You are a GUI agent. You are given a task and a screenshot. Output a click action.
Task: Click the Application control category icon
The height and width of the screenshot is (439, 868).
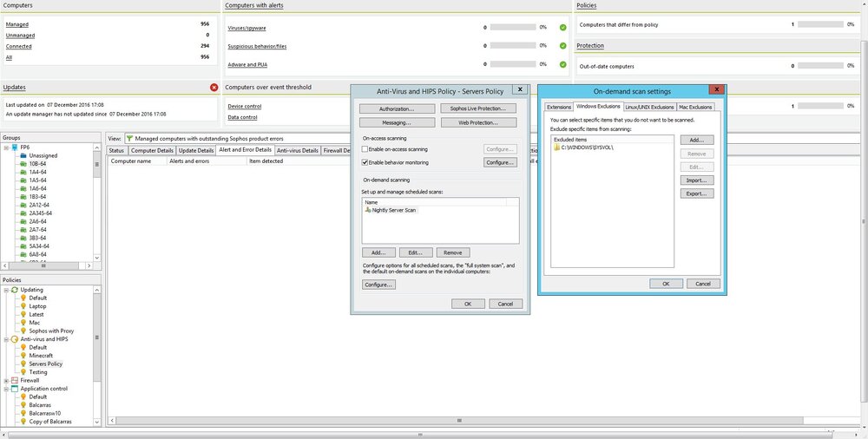pos(15,389)
